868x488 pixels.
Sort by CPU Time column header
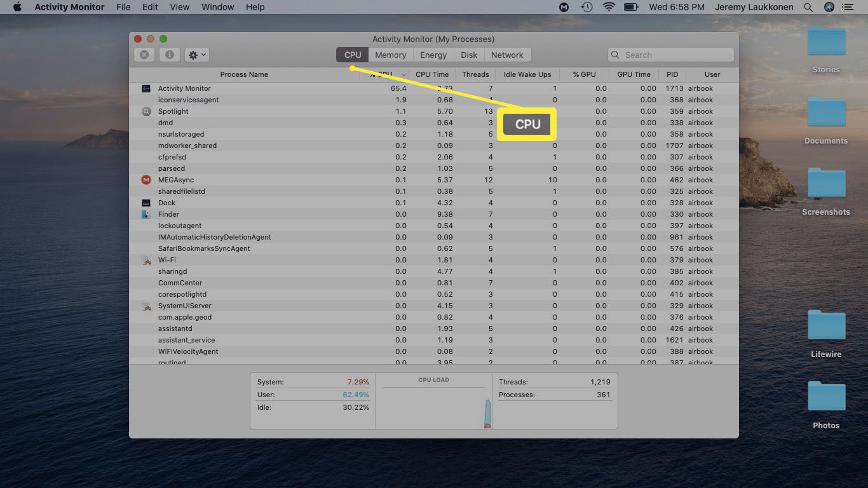tap(432, 74)
